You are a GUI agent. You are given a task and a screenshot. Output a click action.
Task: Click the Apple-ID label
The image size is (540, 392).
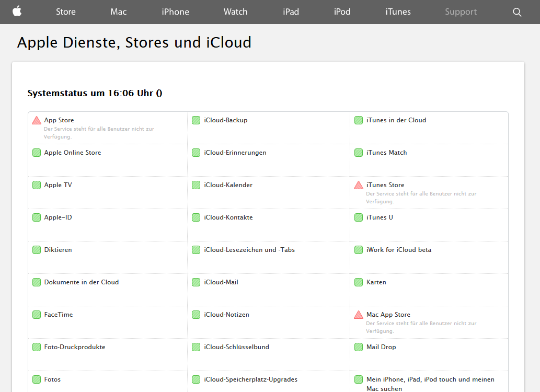(x=58, y=217)
